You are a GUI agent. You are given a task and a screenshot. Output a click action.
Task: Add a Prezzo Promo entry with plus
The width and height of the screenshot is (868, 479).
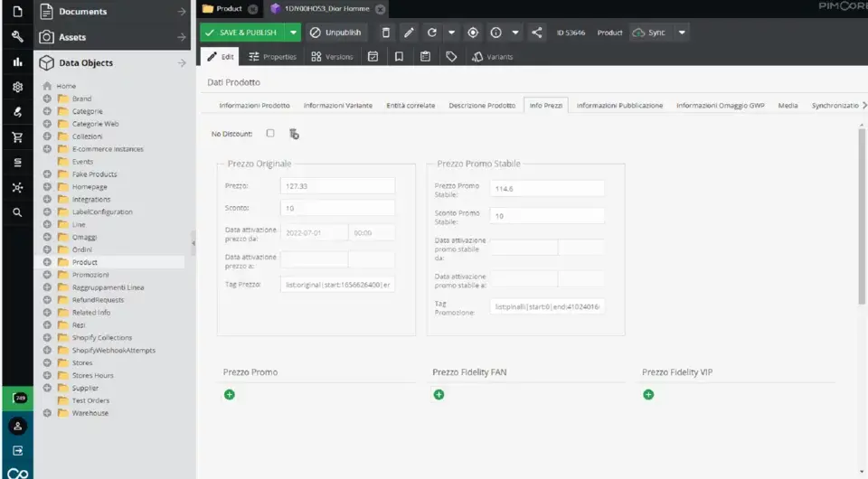point(229,394)
